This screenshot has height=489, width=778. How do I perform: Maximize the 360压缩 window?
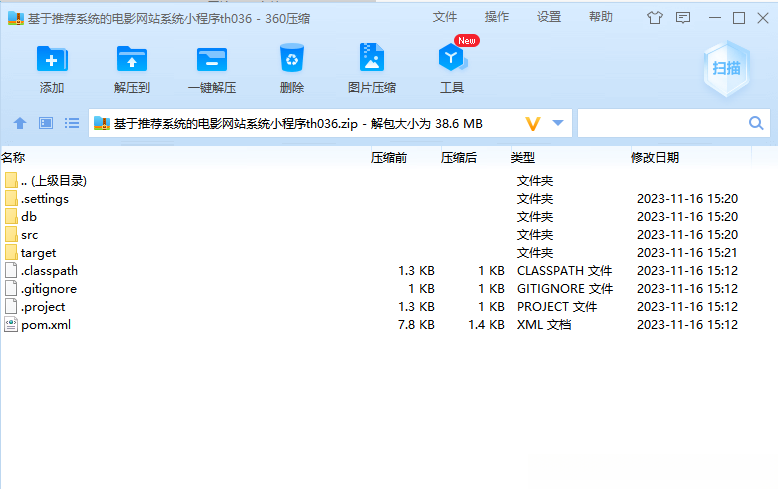pos(739,18)
